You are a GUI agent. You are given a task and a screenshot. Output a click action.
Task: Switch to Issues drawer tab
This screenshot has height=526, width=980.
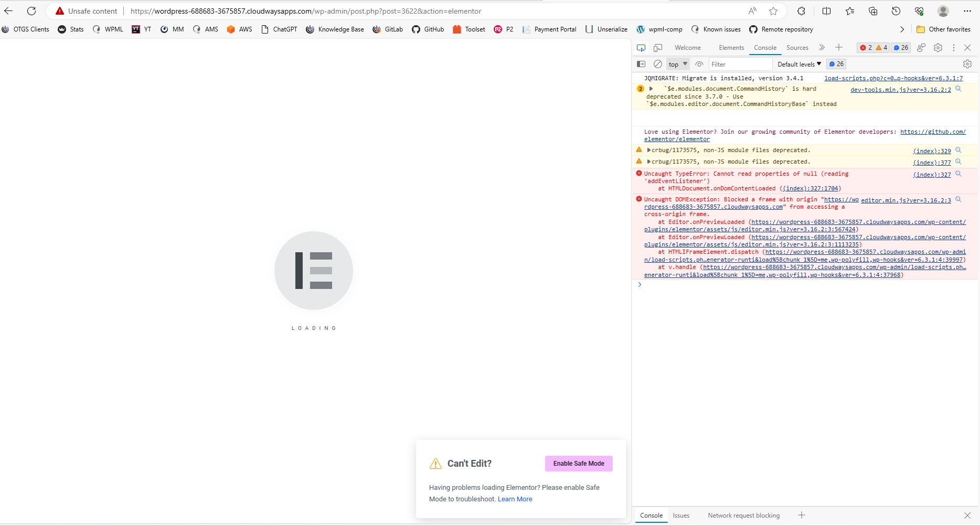[681, 516]
